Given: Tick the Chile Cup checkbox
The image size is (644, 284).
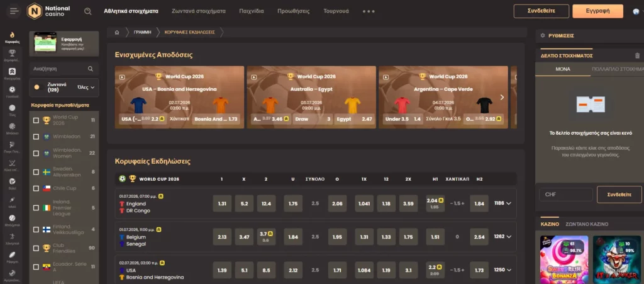Looking at the screenshot, I should click(x=36, y=188).
